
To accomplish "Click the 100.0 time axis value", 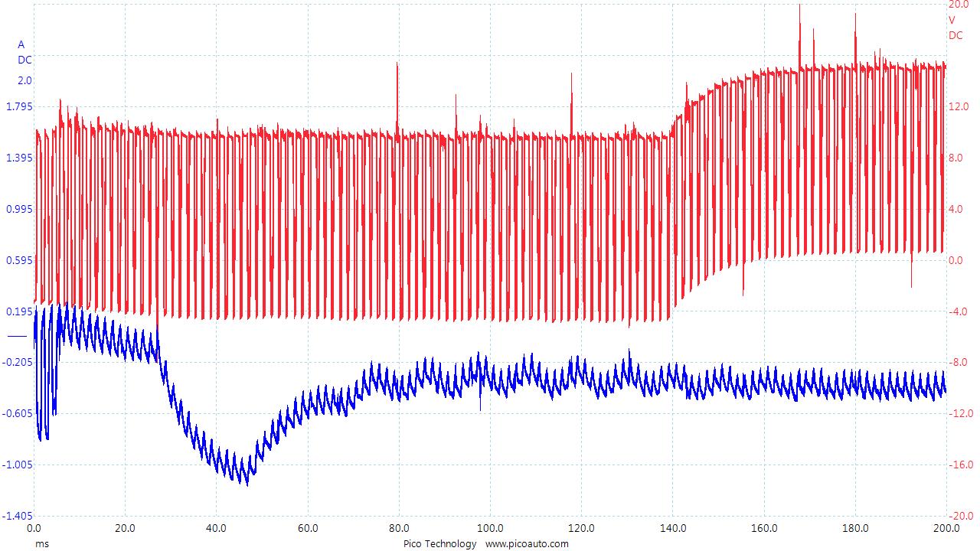I will (489, 528).
